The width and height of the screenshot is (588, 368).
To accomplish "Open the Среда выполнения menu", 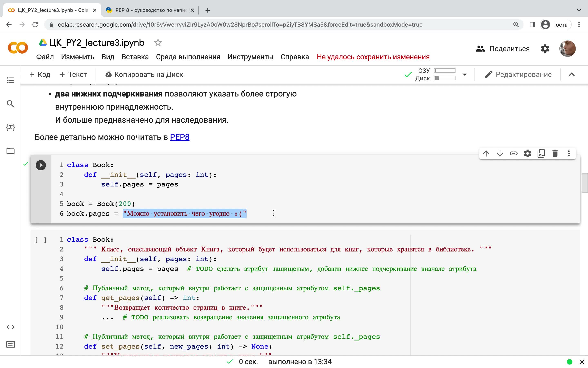I will pos(188,57).
